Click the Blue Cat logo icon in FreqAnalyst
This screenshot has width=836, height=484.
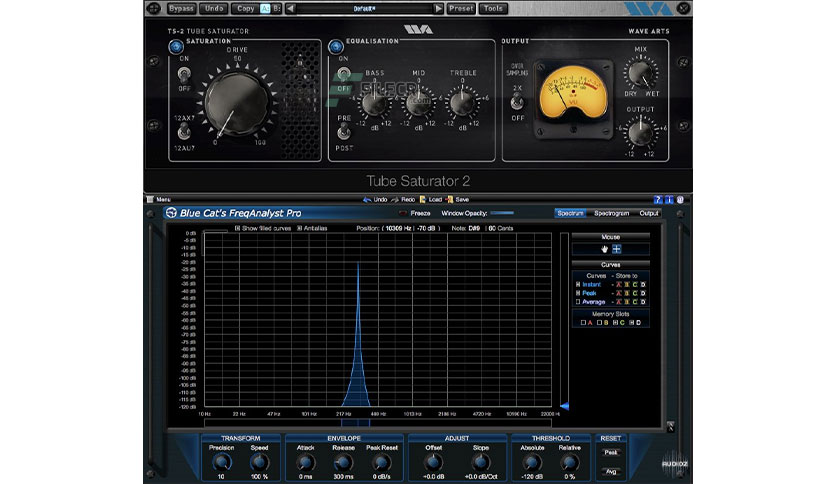point(171,213)
